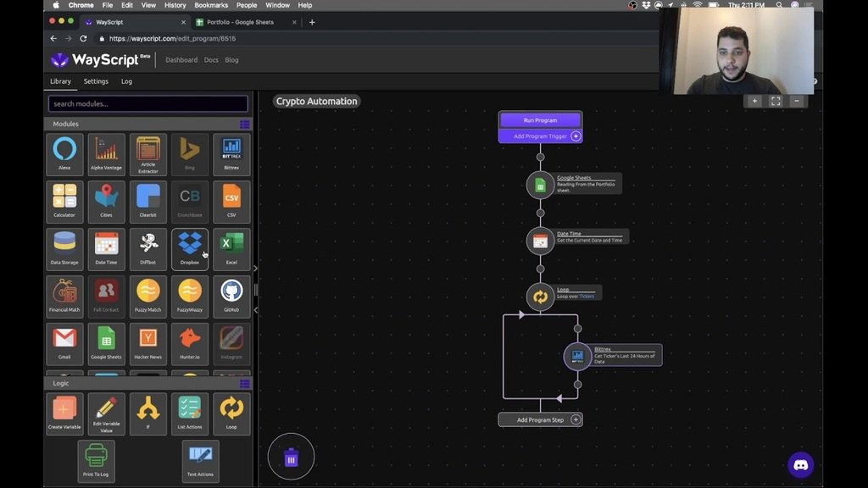Image resolution: width=868 pixels, height=488 pixels.
Task: Select the Google Sheets node on canvas
Action: tap(540, 186)
